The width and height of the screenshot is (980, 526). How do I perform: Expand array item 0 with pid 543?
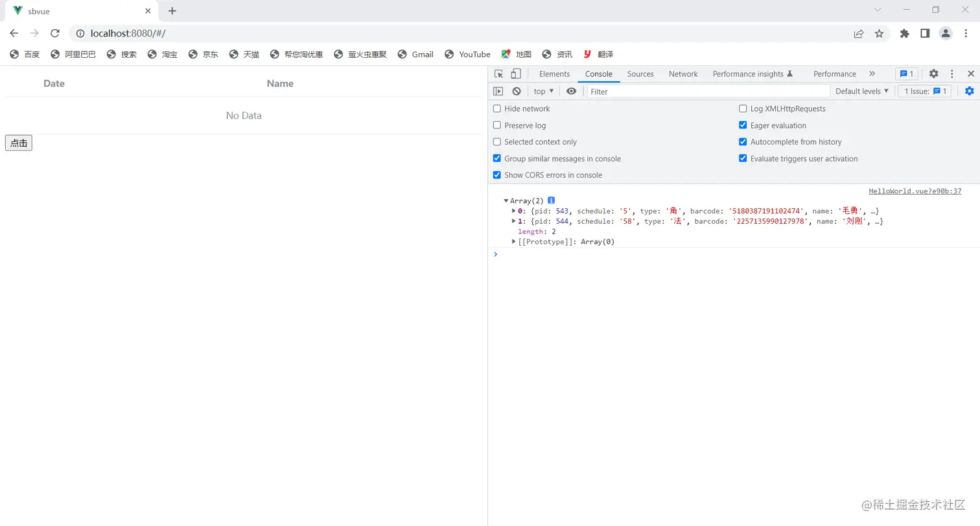[514, 211]
